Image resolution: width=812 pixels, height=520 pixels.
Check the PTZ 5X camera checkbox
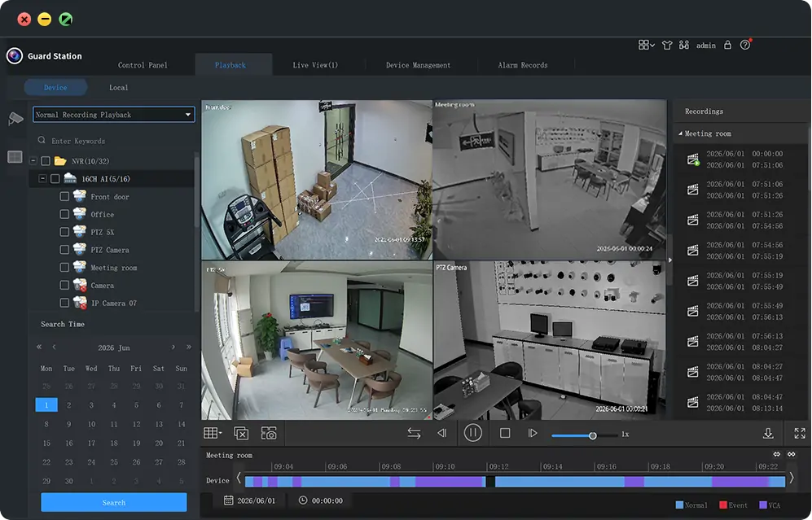[64, 232]
